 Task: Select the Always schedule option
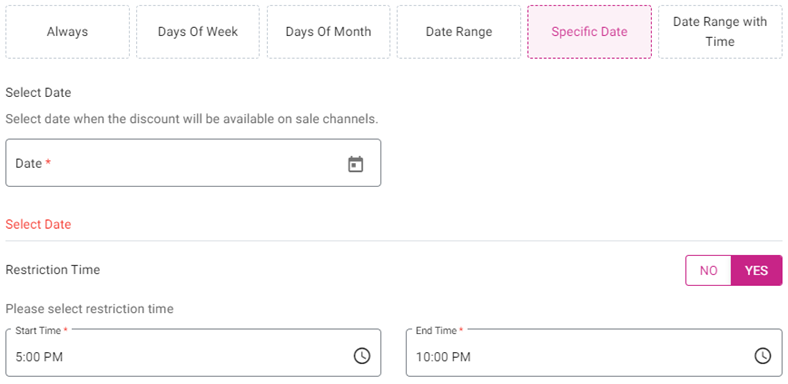[x=67, y=32]
